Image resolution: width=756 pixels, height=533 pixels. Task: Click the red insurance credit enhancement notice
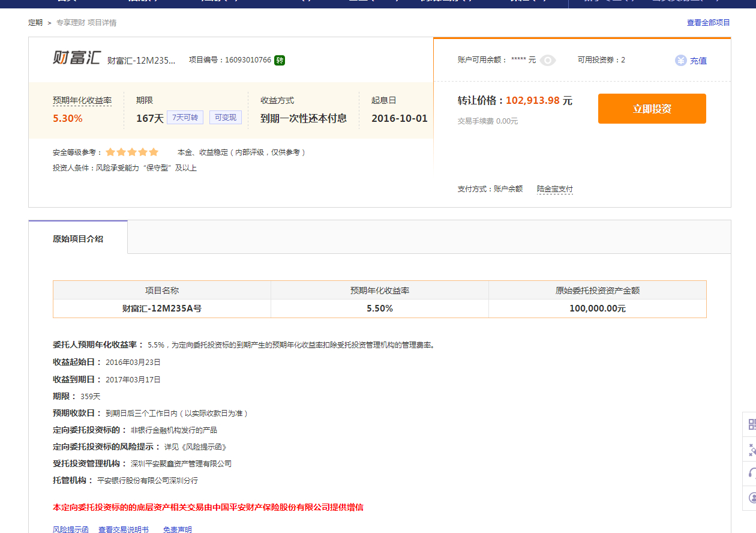(208, 507)
